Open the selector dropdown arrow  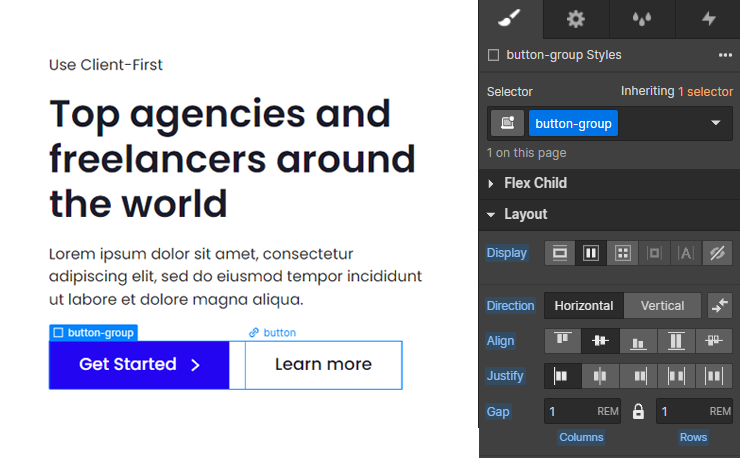[715, 123]
